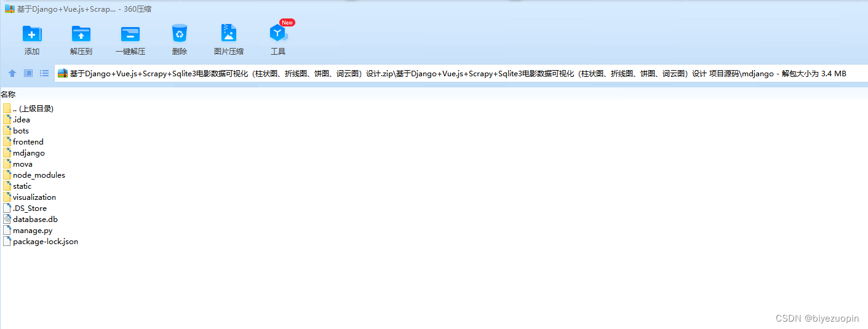Select the node_modules folder icon
The height and width of the screenshot is (329, 868).
pos(7,175)
